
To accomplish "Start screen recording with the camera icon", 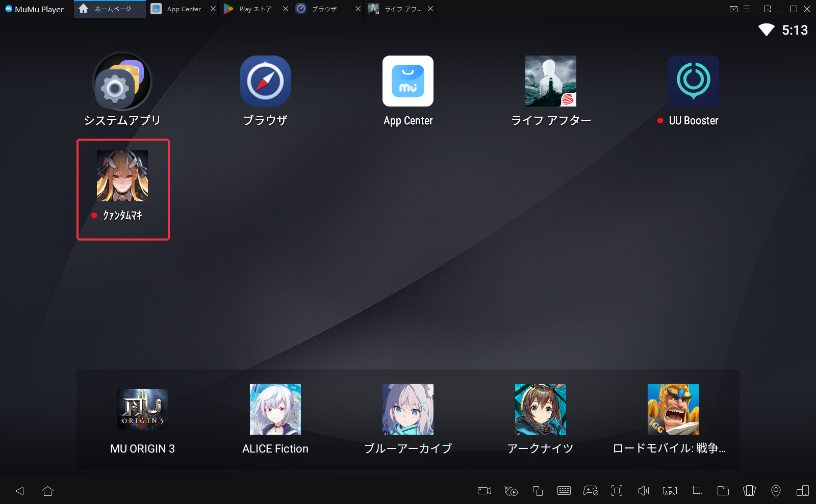I will 484,491.
